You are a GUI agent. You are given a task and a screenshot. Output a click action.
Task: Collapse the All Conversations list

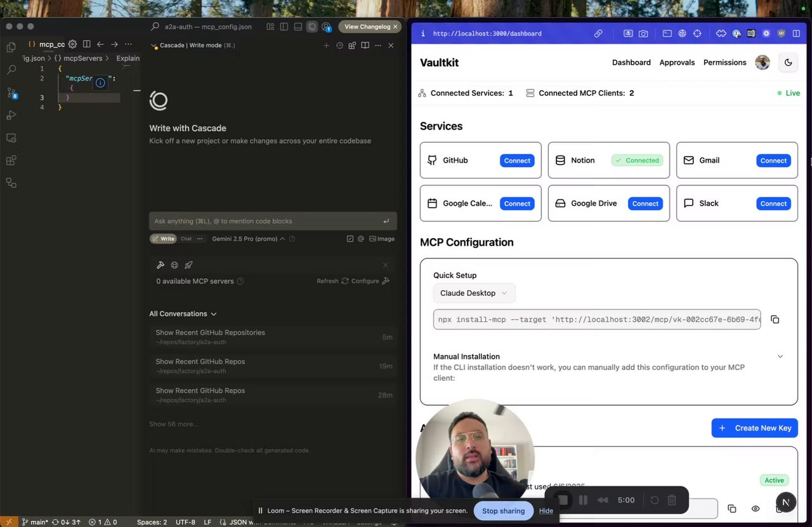coord(183,314)
